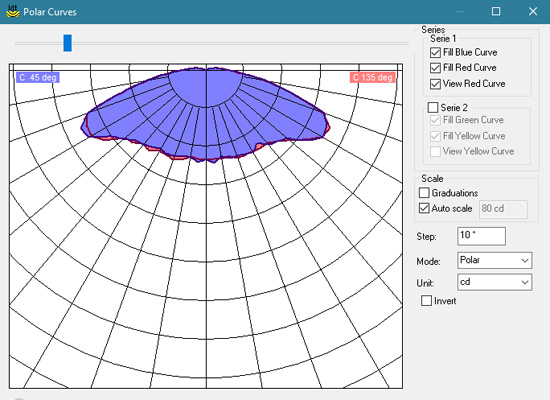Enable the Serie 2 checkbox
The width and height of the screenshot is (550, 400).
pyautogui.click(x=433, y=107)
